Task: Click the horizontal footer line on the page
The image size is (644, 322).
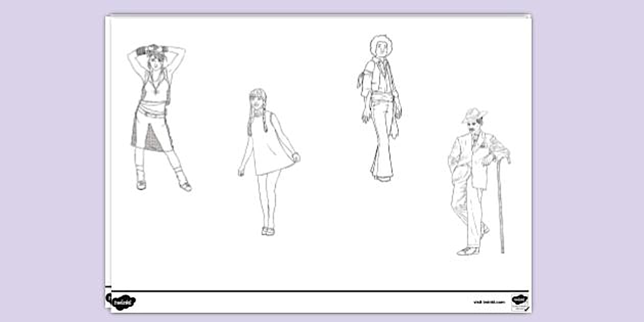Action: [317, 291]
